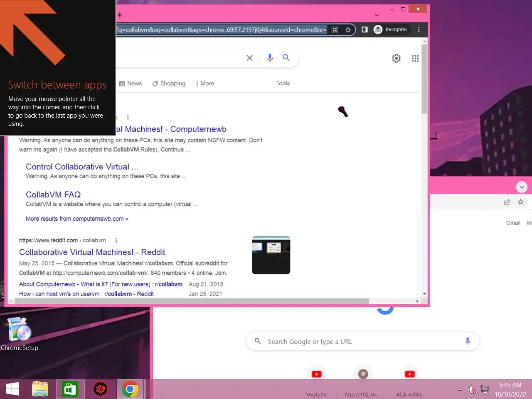Click the Incognito profile badge

tap(390, 30)
